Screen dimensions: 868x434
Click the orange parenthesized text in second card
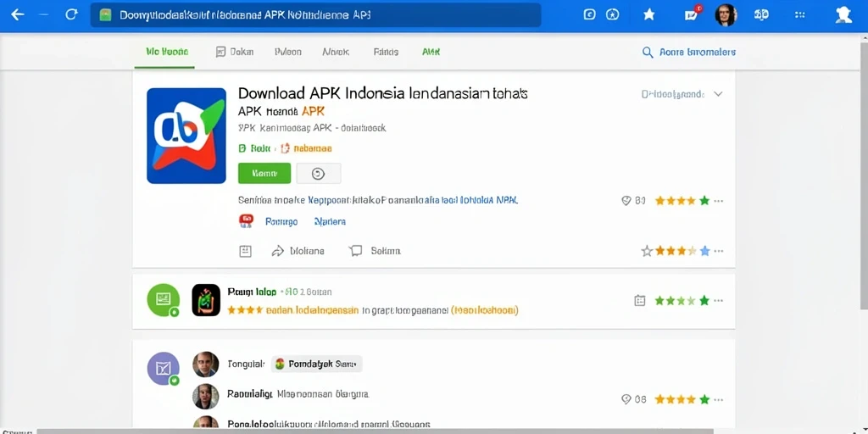click(x=484, y=310)
